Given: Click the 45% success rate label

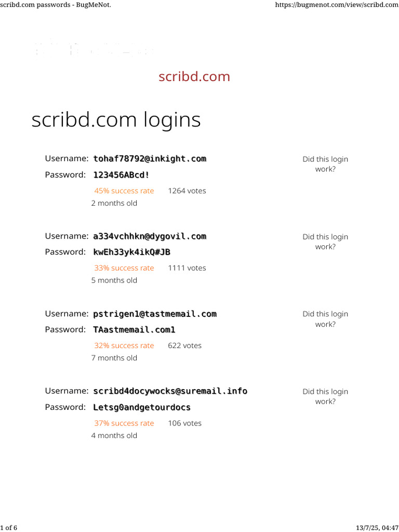Looking at the screenshot, I should coord(124,191).
